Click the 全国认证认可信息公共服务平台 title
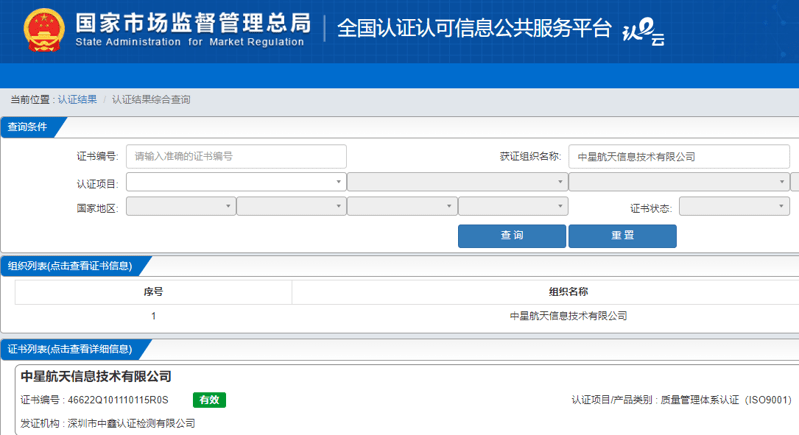 [x=474, y=28]
